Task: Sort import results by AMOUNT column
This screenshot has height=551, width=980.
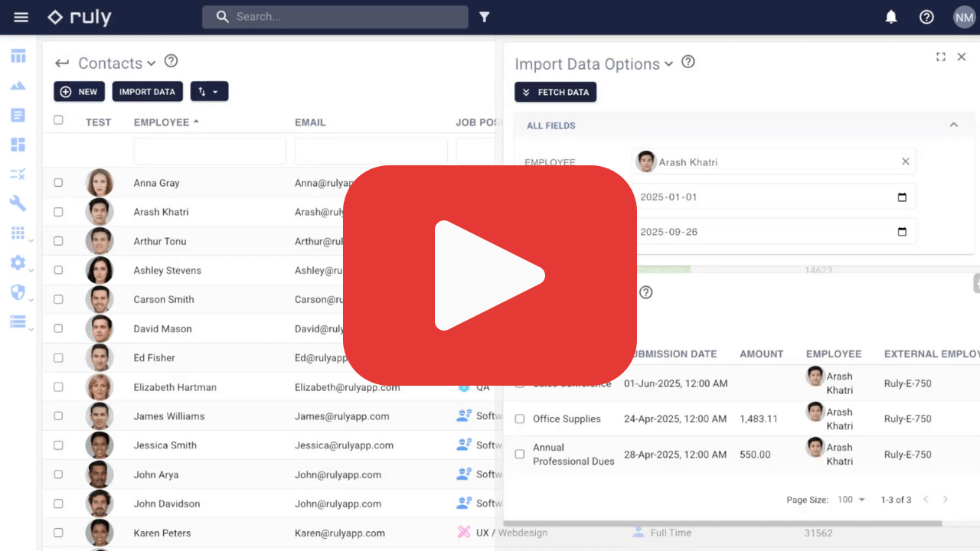Action: tap(761, 354)
